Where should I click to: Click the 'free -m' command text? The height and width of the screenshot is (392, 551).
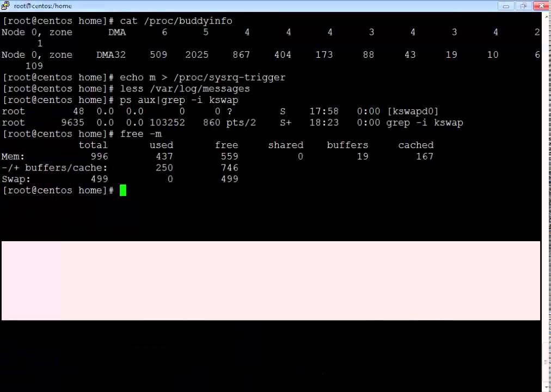point(140,134)
